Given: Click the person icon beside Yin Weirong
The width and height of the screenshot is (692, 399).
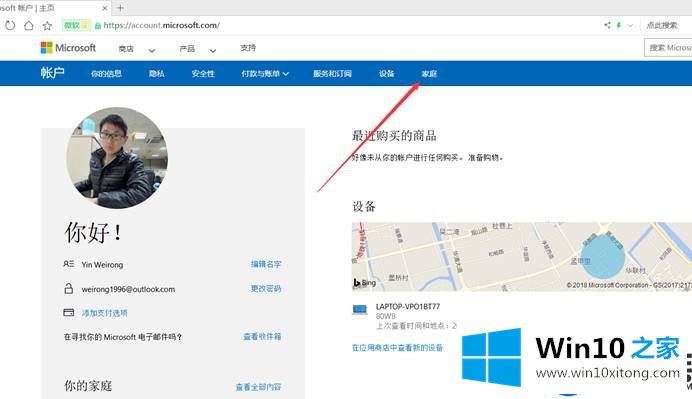Looking at the screenshot, I should (x=68, y=264).
